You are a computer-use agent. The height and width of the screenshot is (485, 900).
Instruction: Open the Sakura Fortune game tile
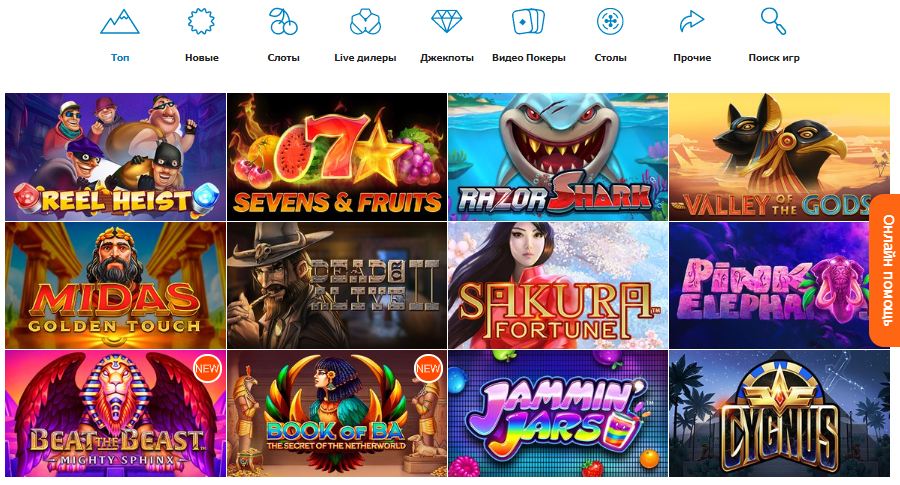coord(558,285)
